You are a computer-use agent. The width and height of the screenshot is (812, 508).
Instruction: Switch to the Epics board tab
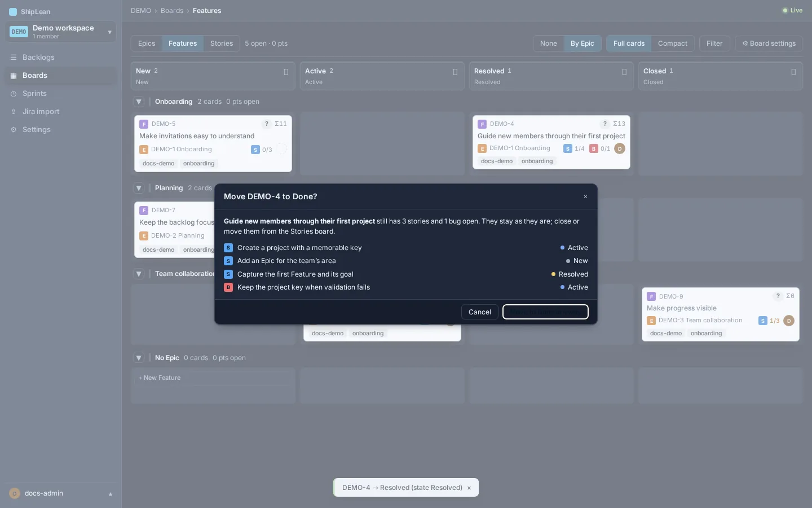pyautogui.click(x=147, y=43)
